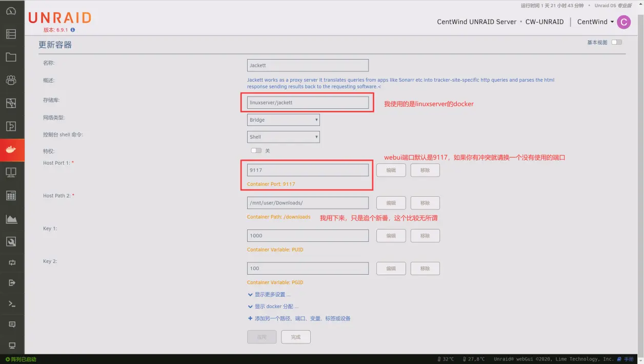Image resolution: width=644 pixels, height=364 pixels.
Task: Open the 网络类型 Bridge dropdown
Action: (x=284, y=120)
